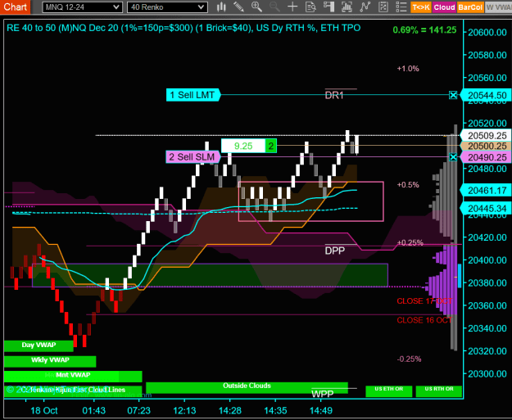Image resolution: width=512 pixels, height=420 pixels.
Task: Click the Wkly VWAP green button
Action: click(x=50, y=360)
